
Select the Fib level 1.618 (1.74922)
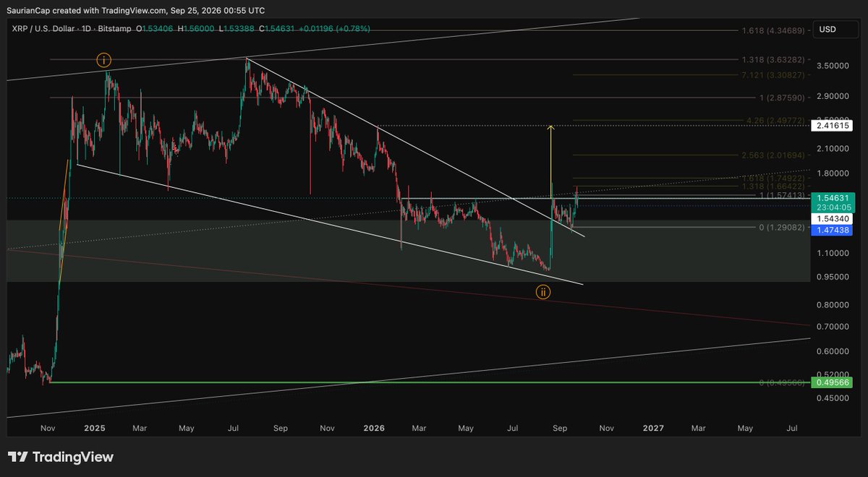point(773,178)
